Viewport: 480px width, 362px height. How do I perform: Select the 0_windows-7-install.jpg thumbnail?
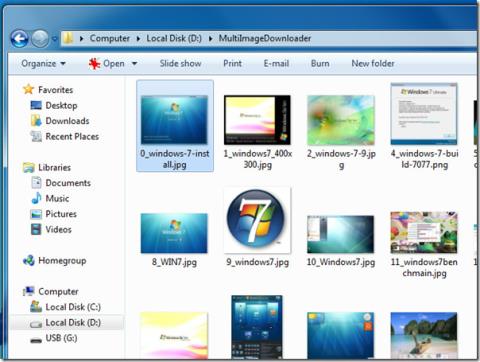coord(174,120)
